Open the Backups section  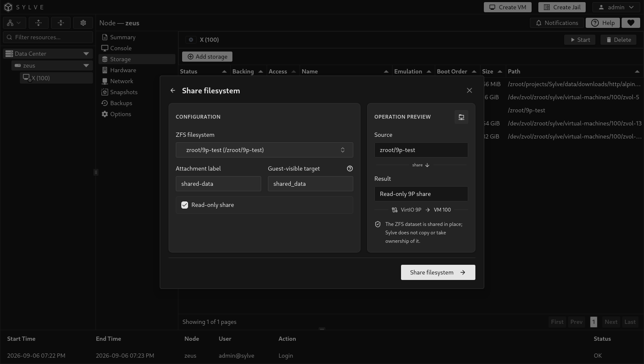137,103
